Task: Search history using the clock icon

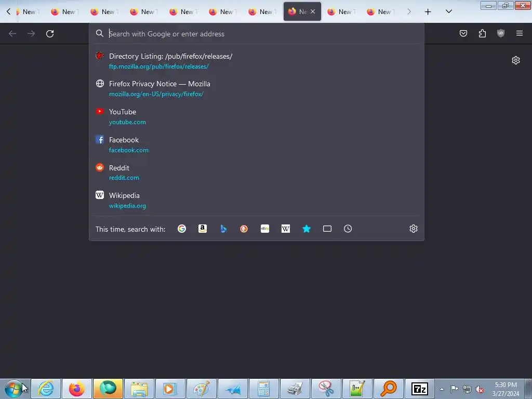Action: [x=348, y=229]
